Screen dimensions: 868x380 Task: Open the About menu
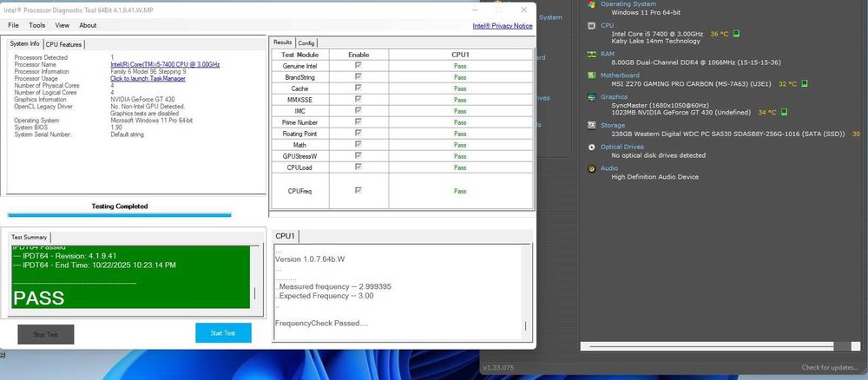click(88, 25)
